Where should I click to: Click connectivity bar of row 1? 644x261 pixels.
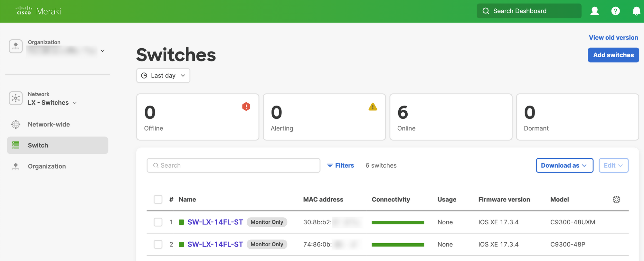(x=398, y=222)
